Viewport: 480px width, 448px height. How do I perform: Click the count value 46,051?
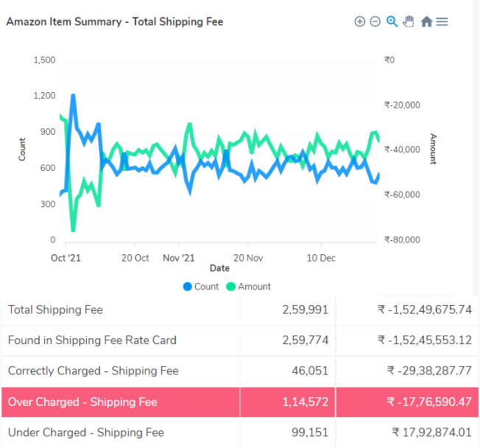pos(310,371)
